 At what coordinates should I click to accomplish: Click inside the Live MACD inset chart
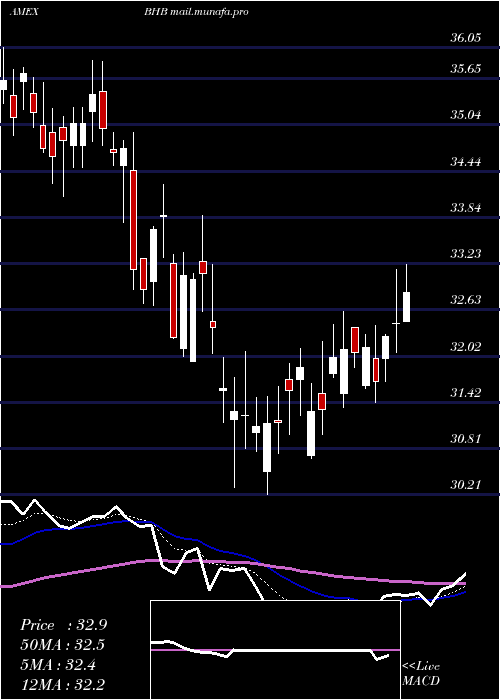(275, 650)
